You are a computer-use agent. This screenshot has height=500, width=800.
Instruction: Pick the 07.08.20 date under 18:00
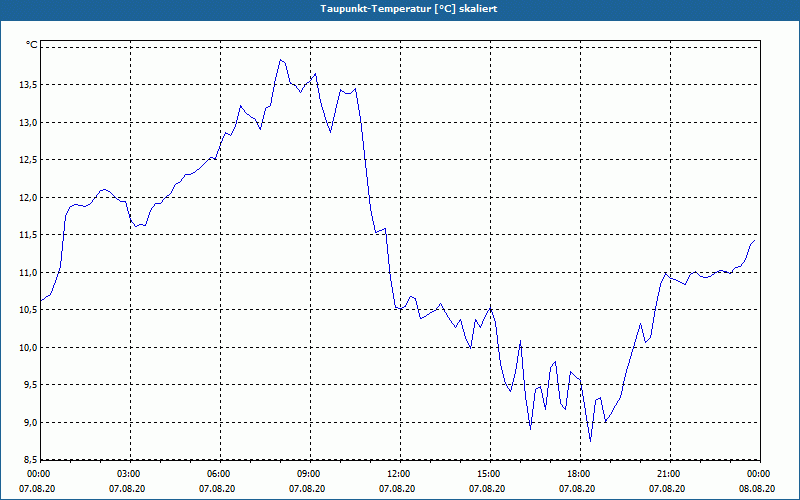[577, 489]
